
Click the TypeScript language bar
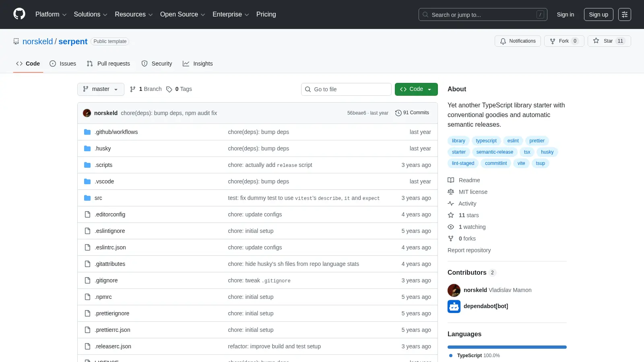tap(507, 347)
